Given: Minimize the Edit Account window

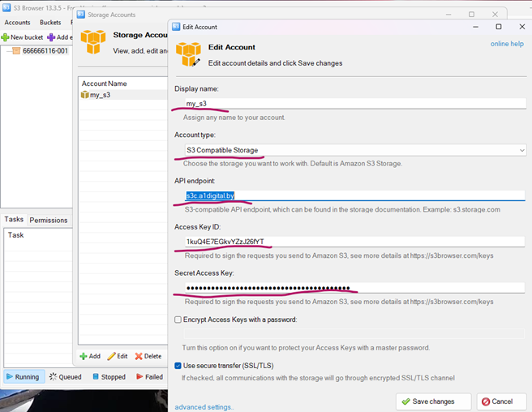Looking at the screenshot, I should tap(476, 27).
